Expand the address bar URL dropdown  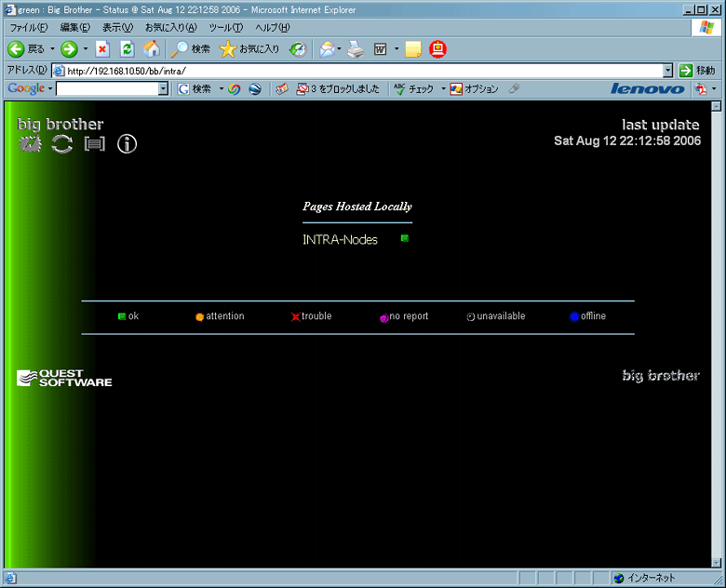click(x=667, y=70)
